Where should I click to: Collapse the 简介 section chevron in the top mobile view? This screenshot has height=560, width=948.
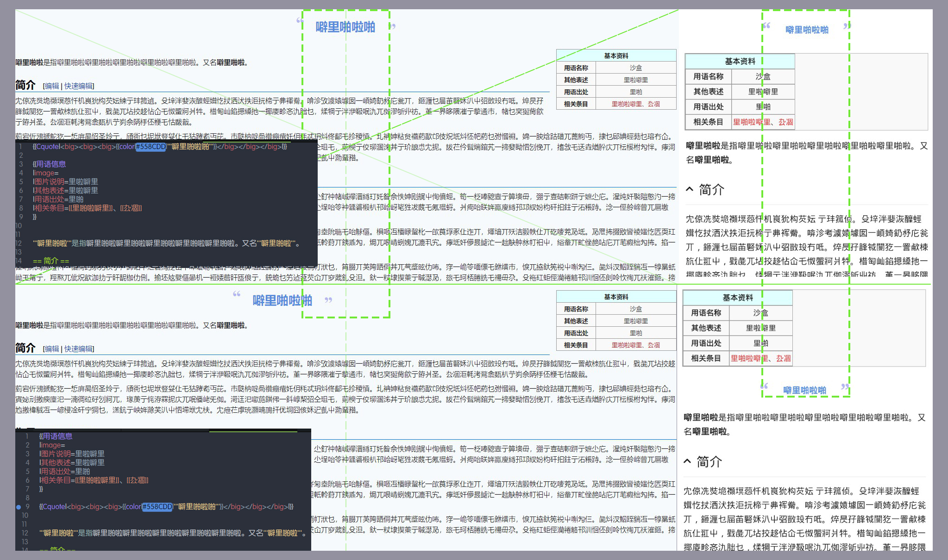[690, 189]
